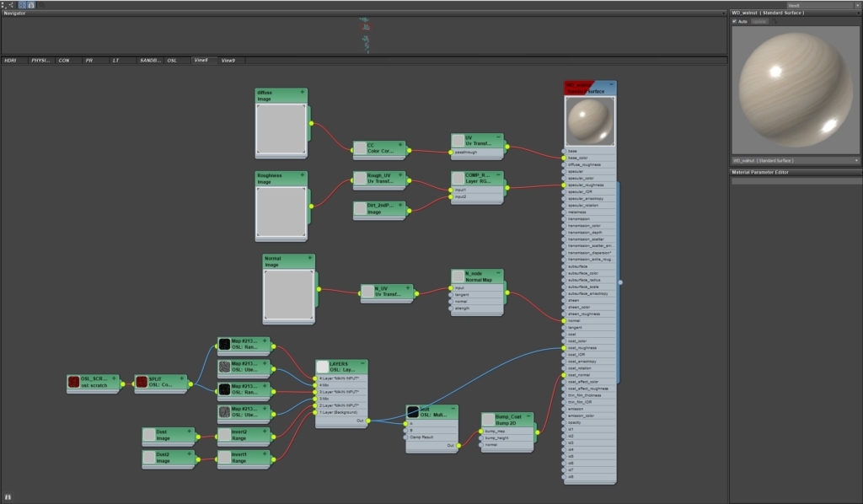The height and width of the screenshot is (504, 863).
Task: Expand the diffuse Image node plus icon
Action: [303, 93]
